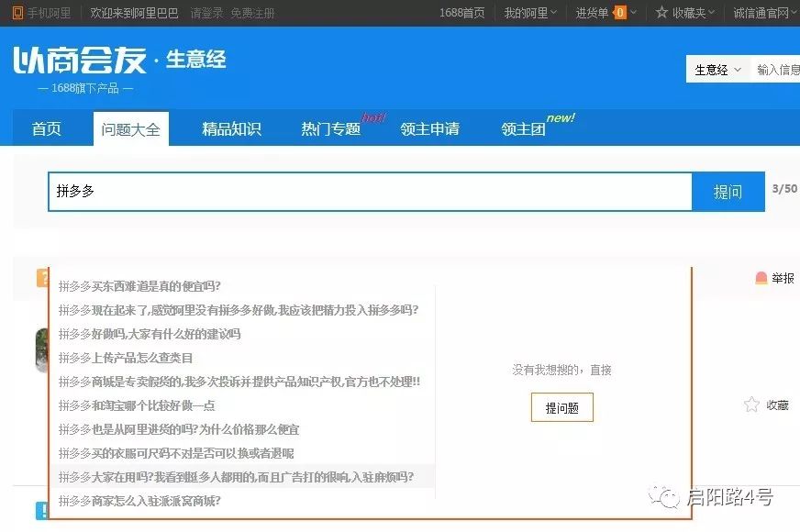The height and width of the screenshot is (532, 800).
Task: Click the 免费注册 link
Action: coord(252,13)
